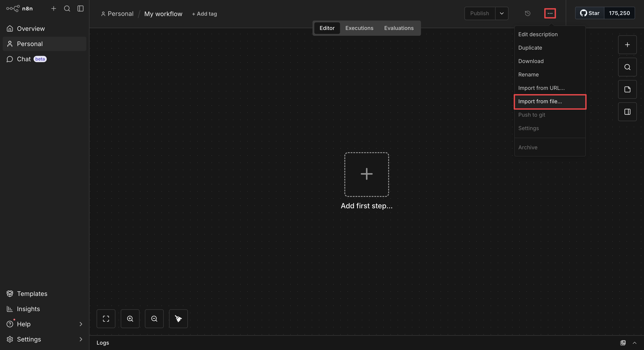Zoom in on the canvas
The width and height of the screenshot is (644, 350).
[x=130, y=318]
